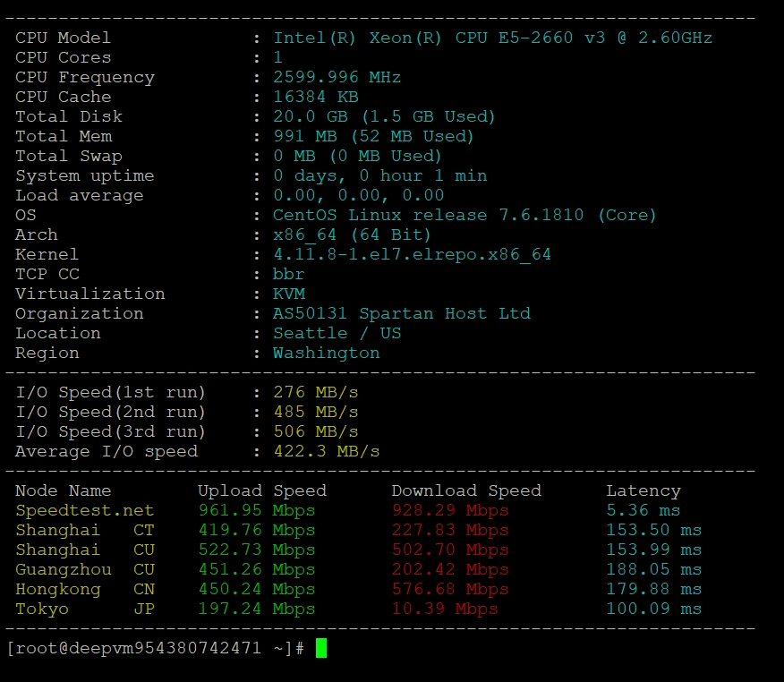
Task: Click the CPU Model value text
Action: click(x=492, y=38)
